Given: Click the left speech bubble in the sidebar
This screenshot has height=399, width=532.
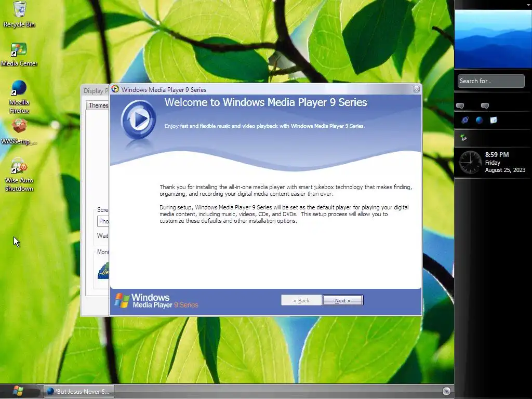Looking at the screenshot, I should pos(460,106).
